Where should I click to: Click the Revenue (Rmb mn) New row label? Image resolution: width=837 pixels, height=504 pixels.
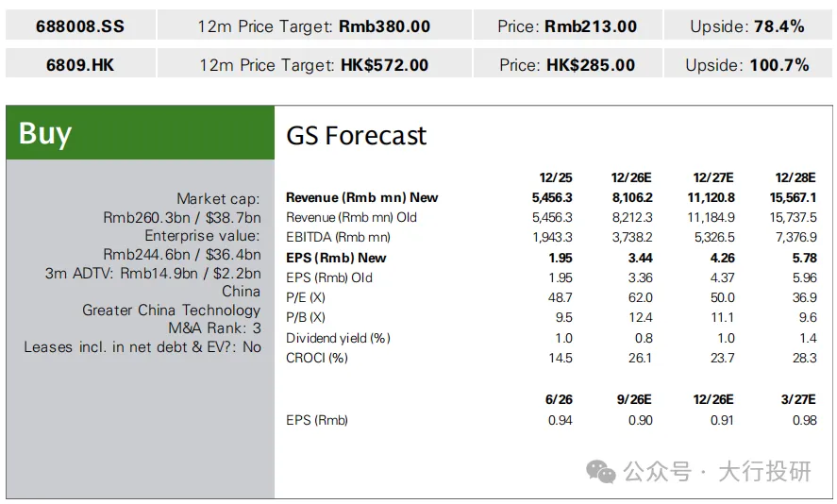[x=362, y=197]
